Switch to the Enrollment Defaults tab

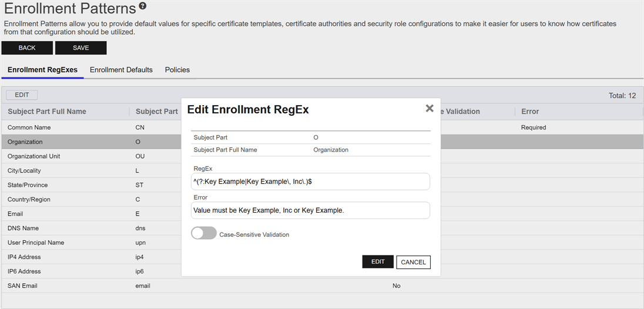click(121, 70)
